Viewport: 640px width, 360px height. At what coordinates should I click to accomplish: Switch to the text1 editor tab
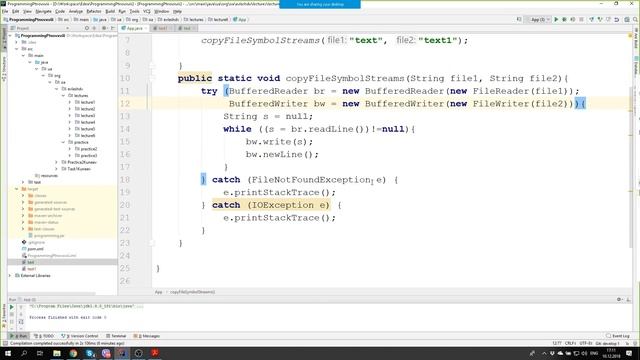click(162, 28)
